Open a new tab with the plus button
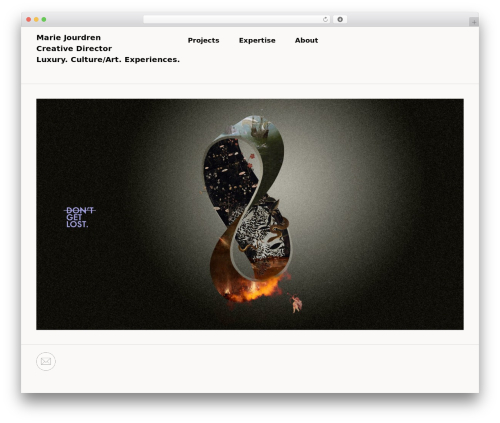The width and height of the screenshot is (500, 423). click(x=474, y=22)
